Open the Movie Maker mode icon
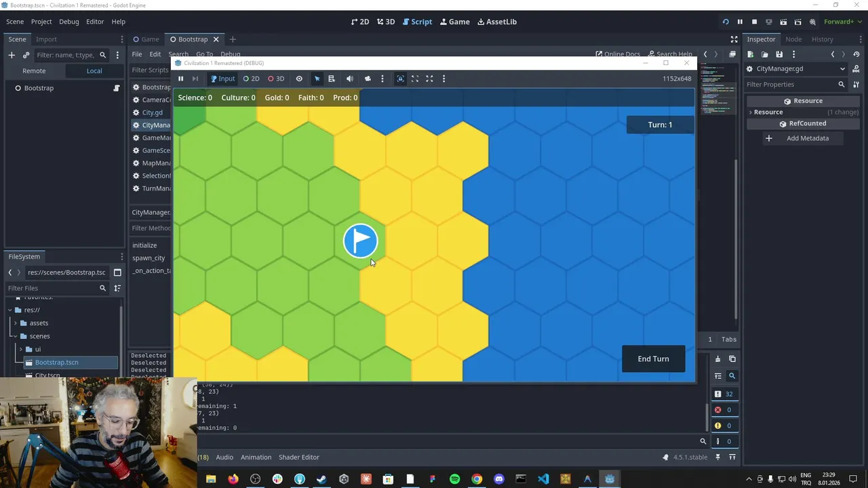The height and width of the screenshot is (488, 868). [x=812, y=22]
